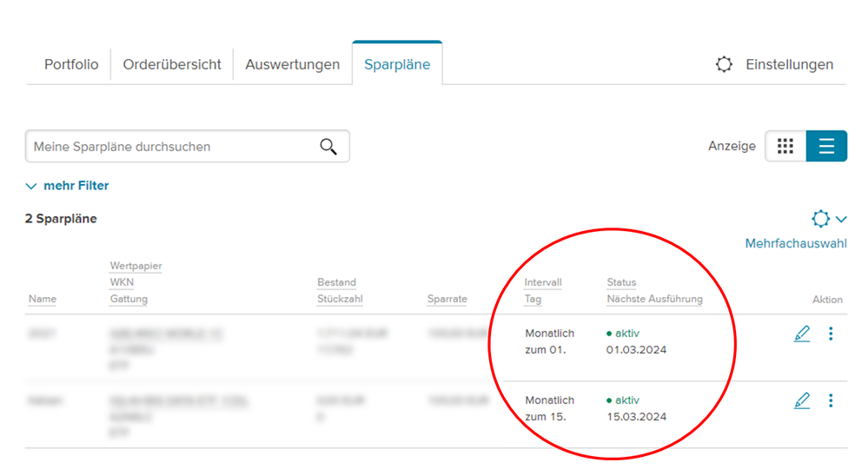Expand the chevron next to table gear
Screen dimensions: 868x469
841,219
